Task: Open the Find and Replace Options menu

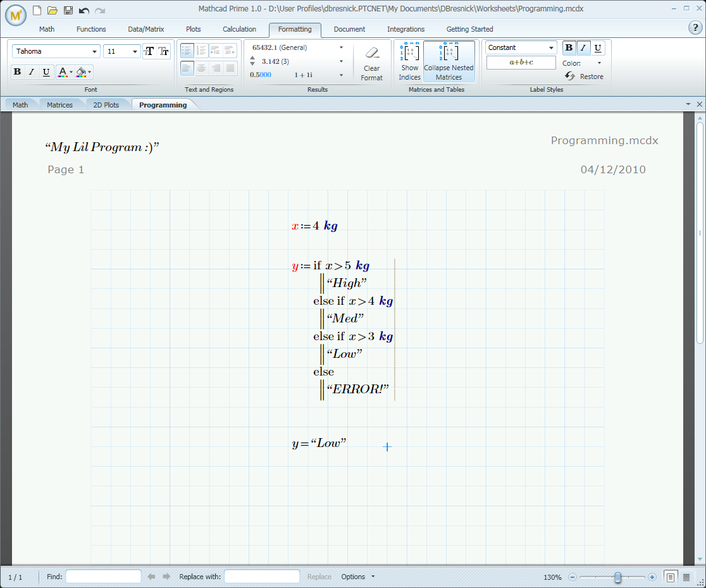Action: 358,577
